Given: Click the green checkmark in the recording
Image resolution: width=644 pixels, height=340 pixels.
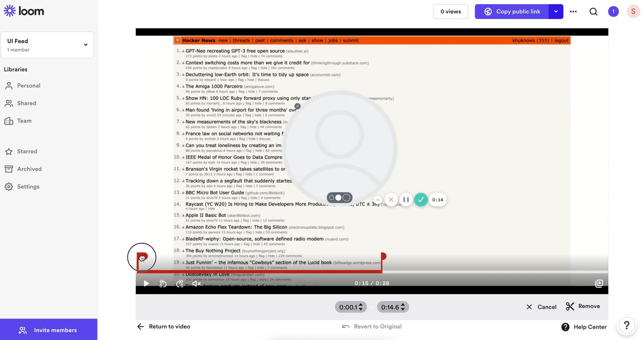Looking at the screenshot, I should click(421, 200).
